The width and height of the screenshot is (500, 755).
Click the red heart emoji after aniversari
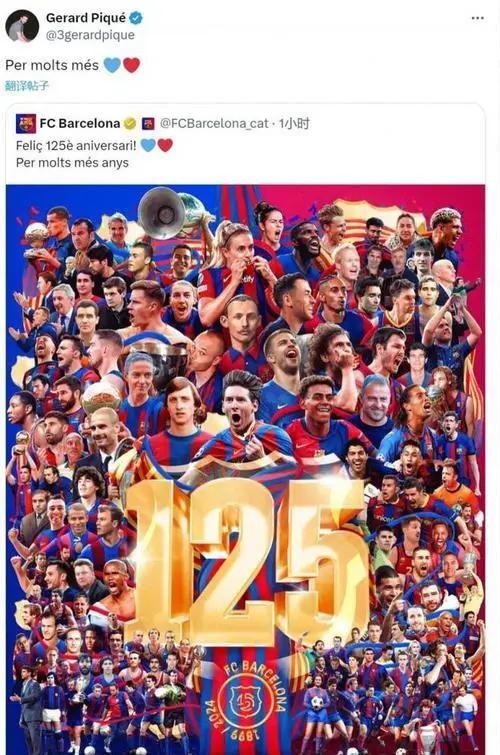(x=165, y=145)
